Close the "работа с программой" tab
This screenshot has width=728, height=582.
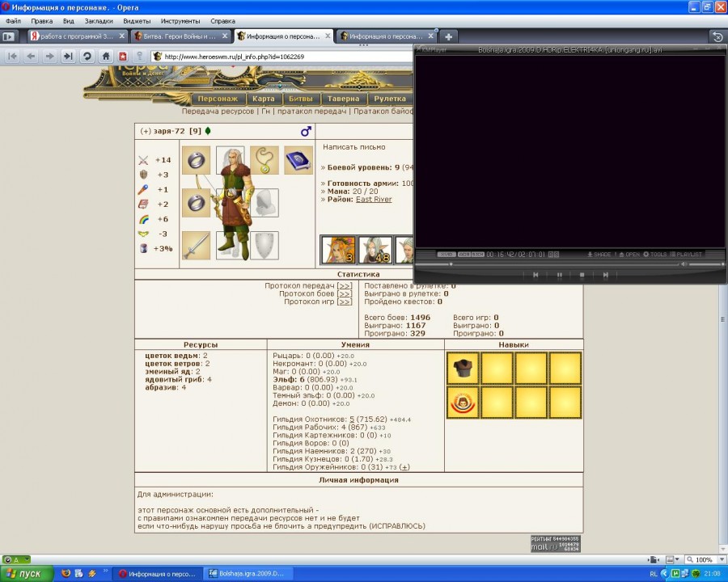tap(122, 36)
